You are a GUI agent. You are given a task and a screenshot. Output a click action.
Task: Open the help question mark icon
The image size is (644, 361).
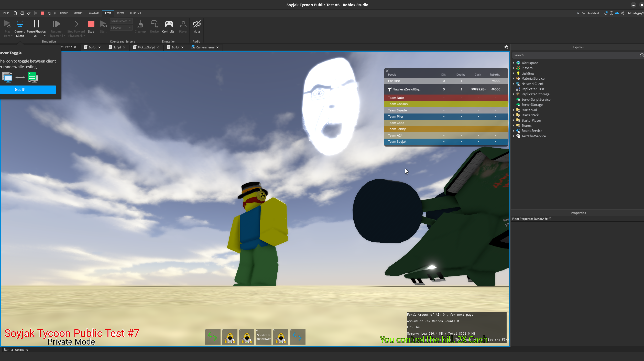[611, 13]
